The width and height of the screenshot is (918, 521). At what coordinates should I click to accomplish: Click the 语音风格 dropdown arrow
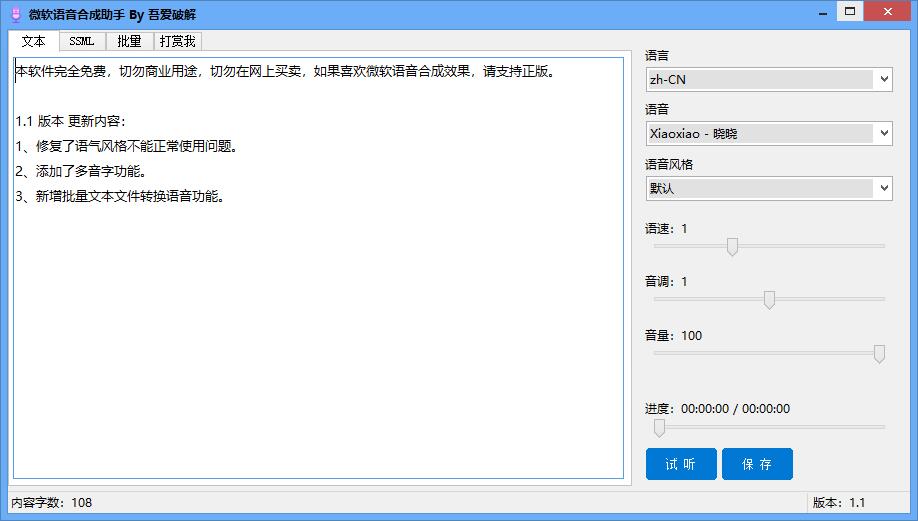click(884, 188)
